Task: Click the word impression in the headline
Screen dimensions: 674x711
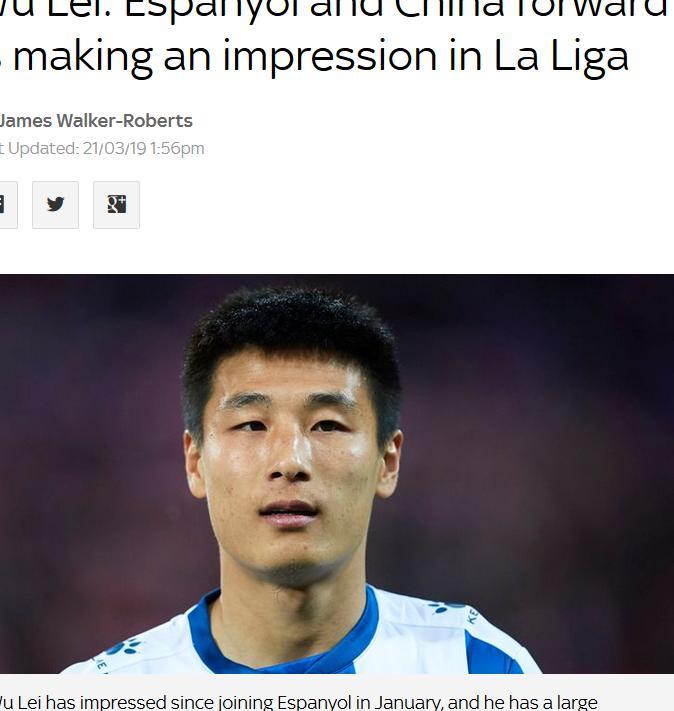Action: point(330,58)
